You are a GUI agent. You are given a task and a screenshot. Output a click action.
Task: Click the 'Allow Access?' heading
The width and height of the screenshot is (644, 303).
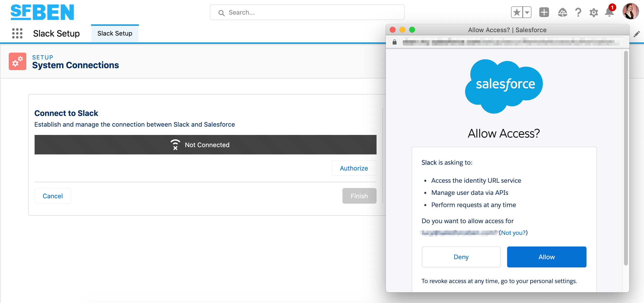click(504, 133)
